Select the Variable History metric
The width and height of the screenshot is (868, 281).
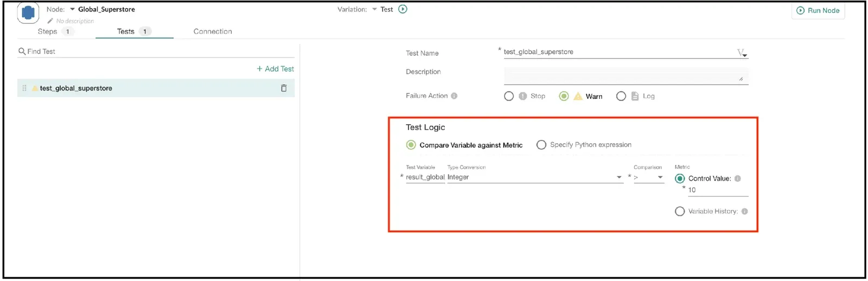coord(680,212)
